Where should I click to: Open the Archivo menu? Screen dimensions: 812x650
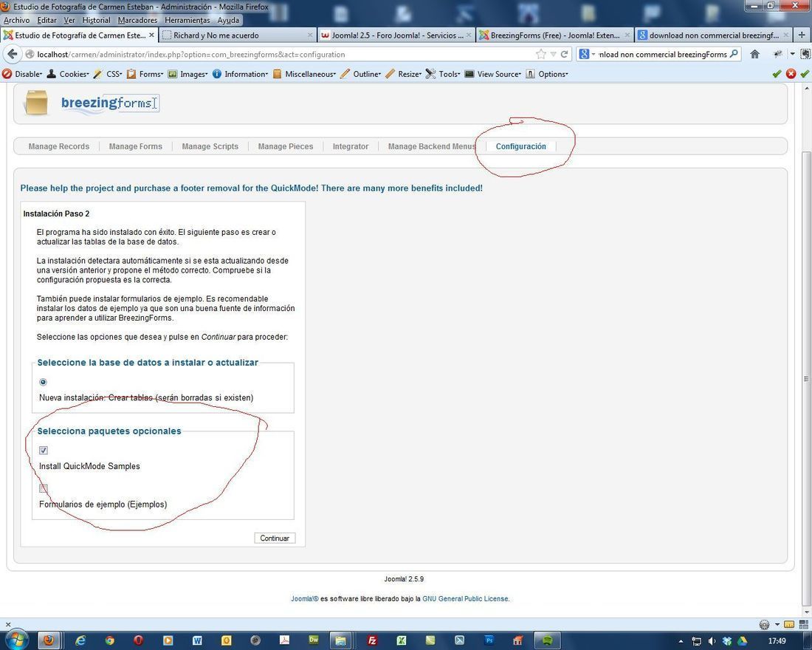point(16,20)
